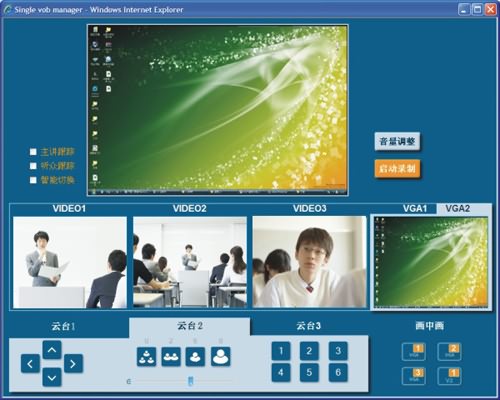
Task: Pan the camera with the right arrow
Action: click(x=73, y=364)
